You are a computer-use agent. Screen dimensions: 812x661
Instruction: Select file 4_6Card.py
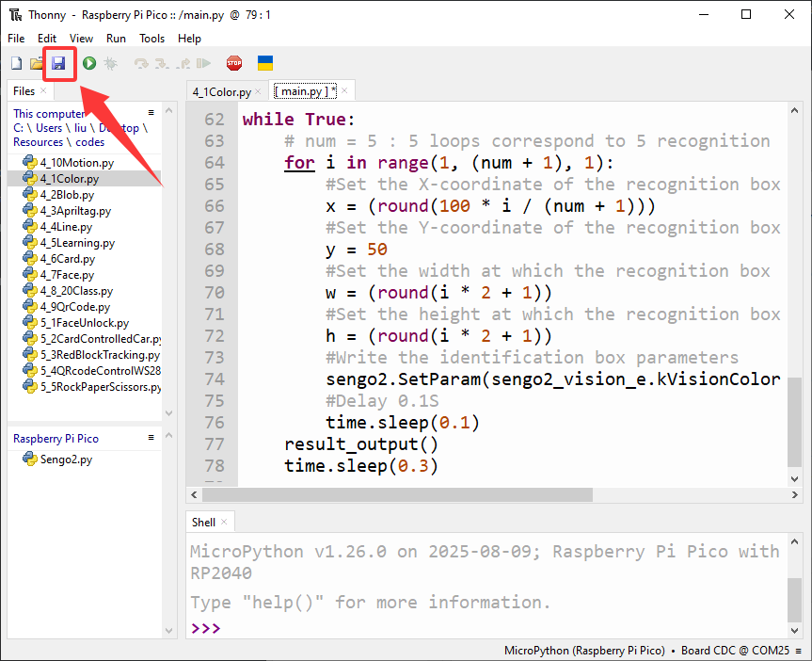click(68, 259)
